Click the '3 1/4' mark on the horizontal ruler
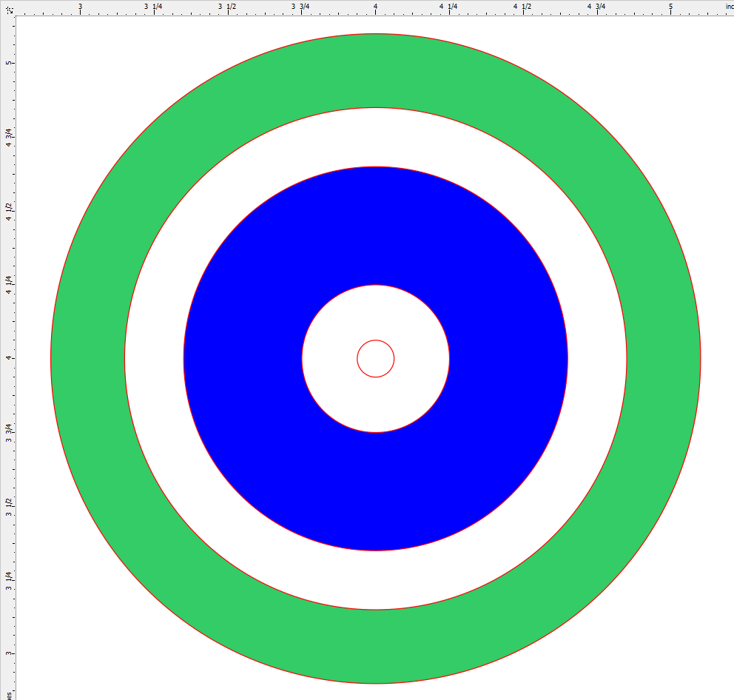 click(154, 7)
